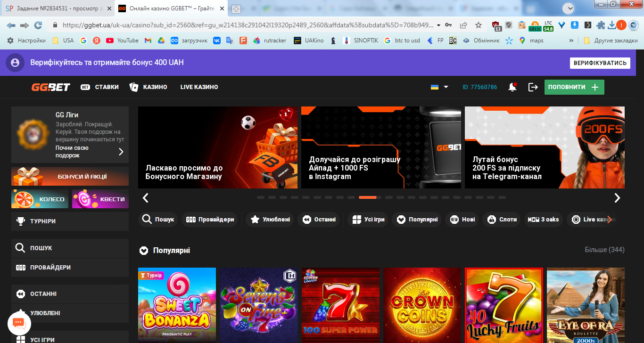The width and height of the screenshot is (644, 343).
Task: Open the uBlock shield extension showing 13
Action: pyautogui.click(x=496, y=26)
